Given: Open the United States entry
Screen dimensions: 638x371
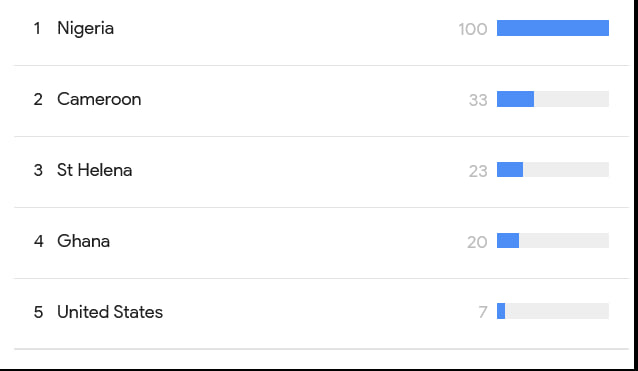Looking at the screenshot, I should click(x=110, y=312).
